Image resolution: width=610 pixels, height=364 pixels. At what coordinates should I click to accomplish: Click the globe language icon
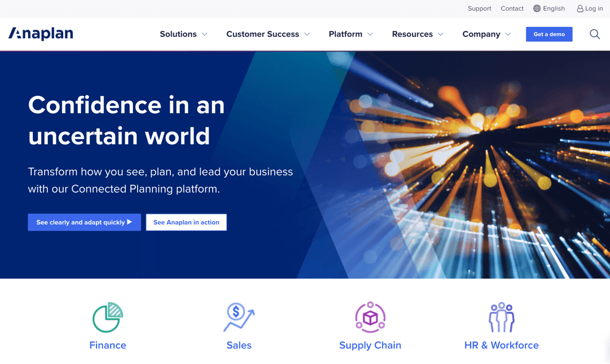coord(537,8)
